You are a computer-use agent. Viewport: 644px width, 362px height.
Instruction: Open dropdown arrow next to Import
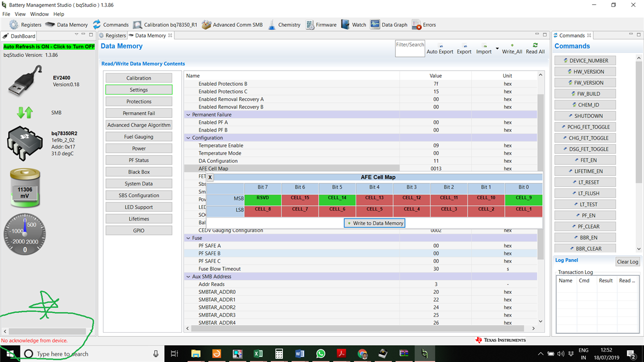click(497, 49)
